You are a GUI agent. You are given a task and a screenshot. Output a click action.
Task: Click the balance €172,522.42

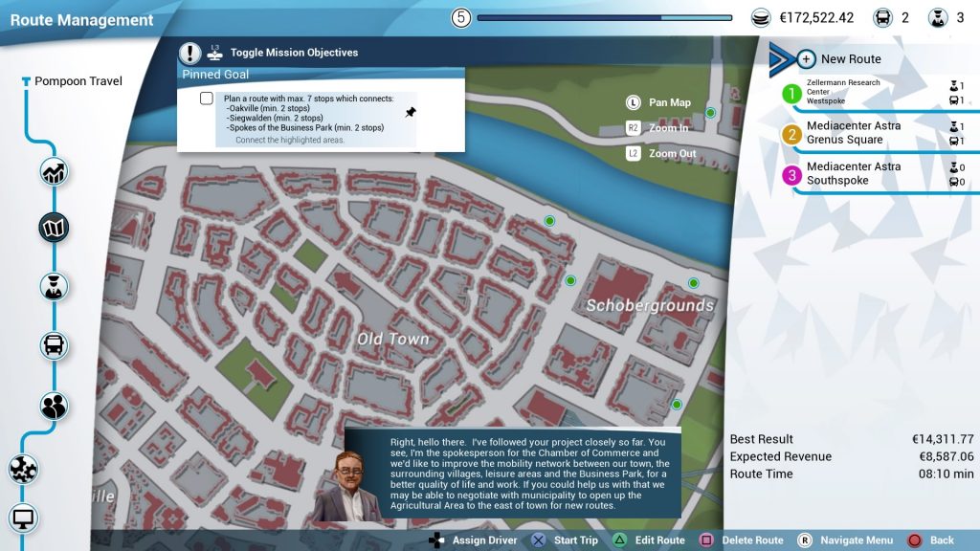816,18
